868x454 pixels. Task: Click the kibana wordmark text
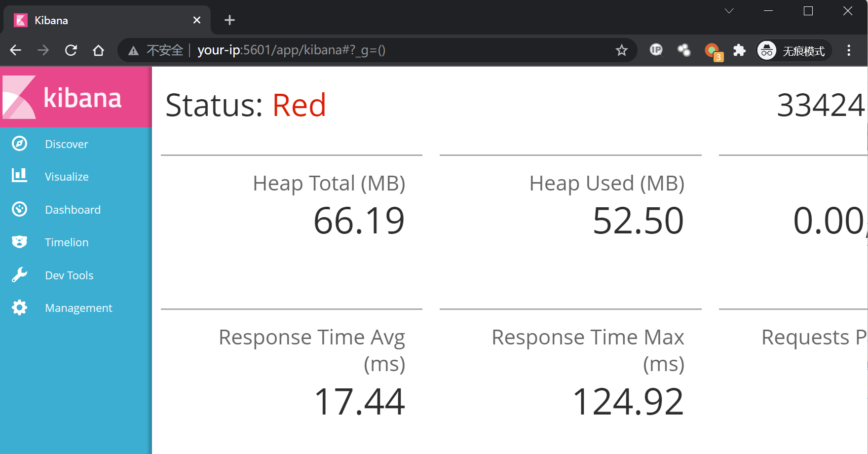click(82, 97)
